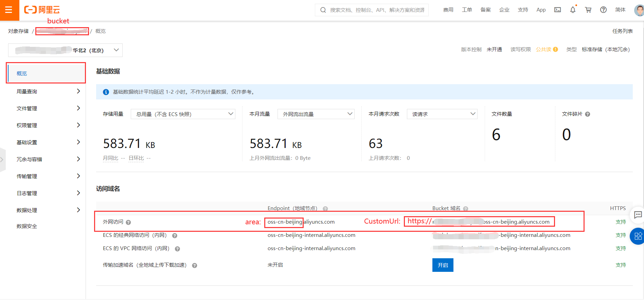This screenshot has width=644, height=300.
Task: Click the Aliyun logo
Action: click(42, 10)
